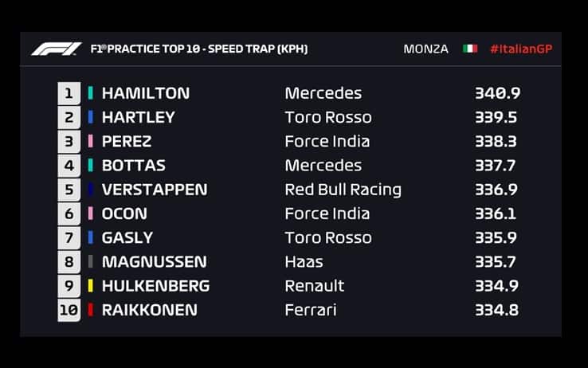Select the HAMILTON driver name
This screenshot has height=368, width=588.
[x=146, y=93]
